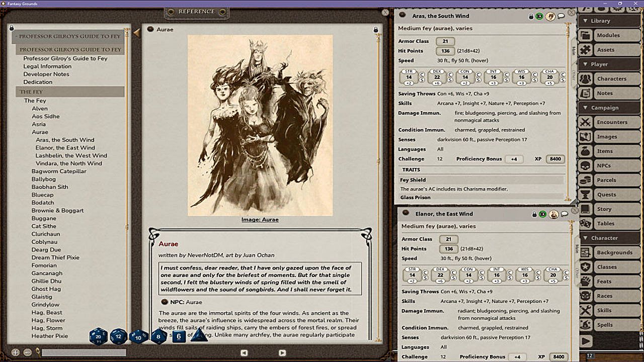Open the Image: Aurae link
The height and width of the screenshot is (362, 644).
(x=260, y=220)
